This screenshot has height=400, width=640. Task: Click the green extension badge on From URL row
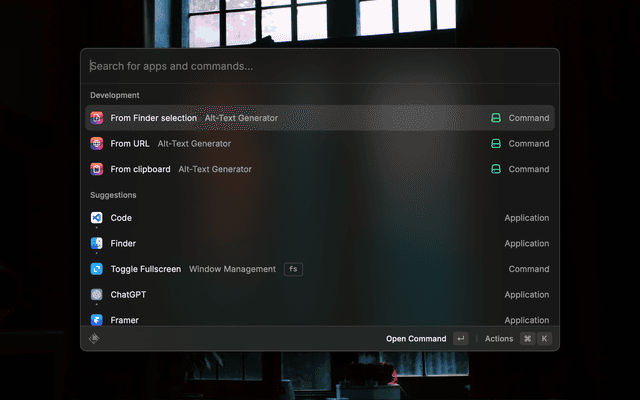(x=495, y=144)
